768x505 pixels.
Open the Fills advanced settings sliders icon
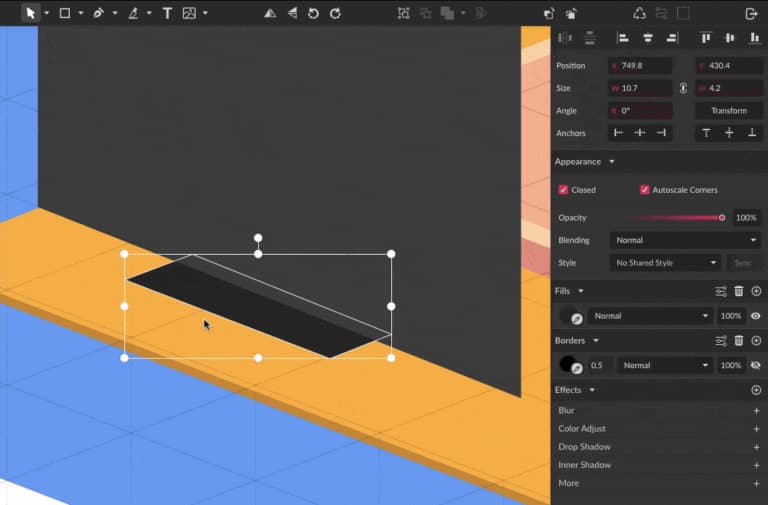pos(721,291)
